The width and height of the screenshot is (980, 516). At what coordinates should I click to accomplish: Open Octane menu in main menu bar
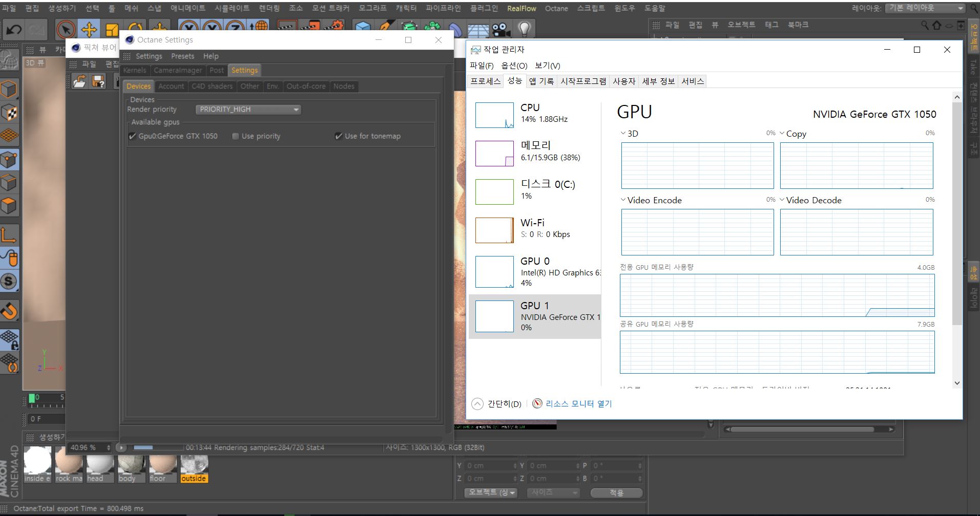pyautogui.click(x=556, y=8)
